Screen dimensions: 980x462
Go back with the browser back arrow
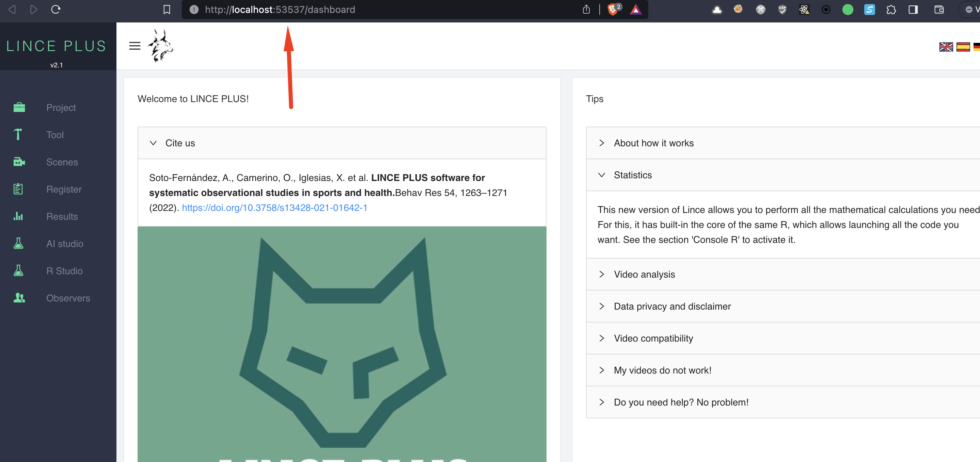12,10
